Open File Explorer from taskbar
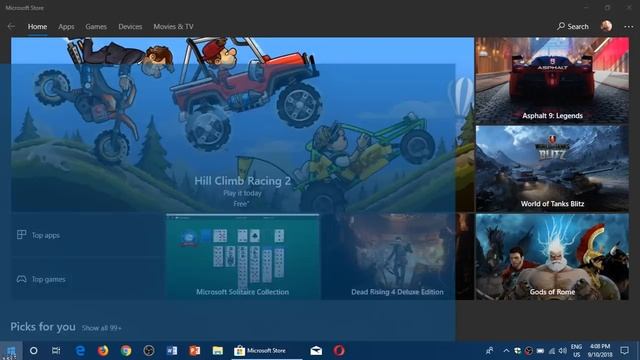 click(218, 351)
